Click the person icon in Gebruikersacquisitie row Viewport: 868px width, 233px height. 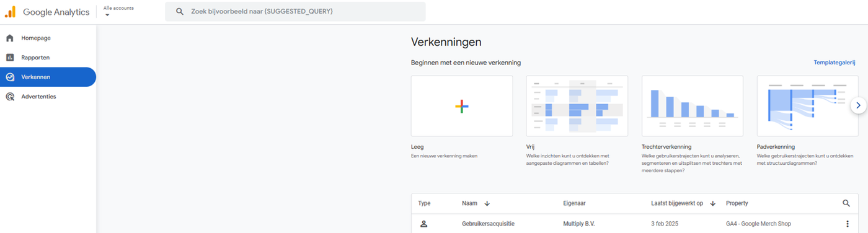[x=424, y=224]
